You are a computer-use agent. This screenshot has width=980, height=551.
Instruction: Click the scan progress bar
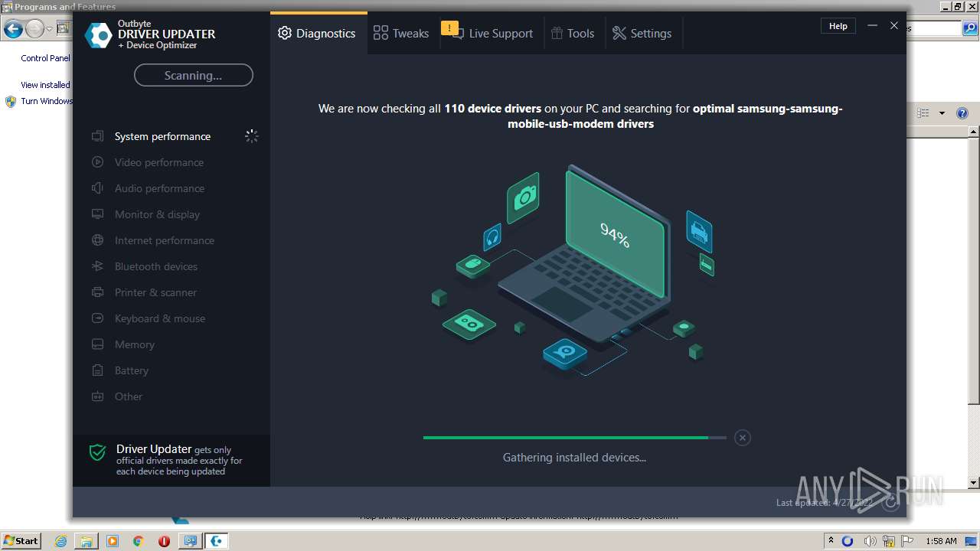574,438
